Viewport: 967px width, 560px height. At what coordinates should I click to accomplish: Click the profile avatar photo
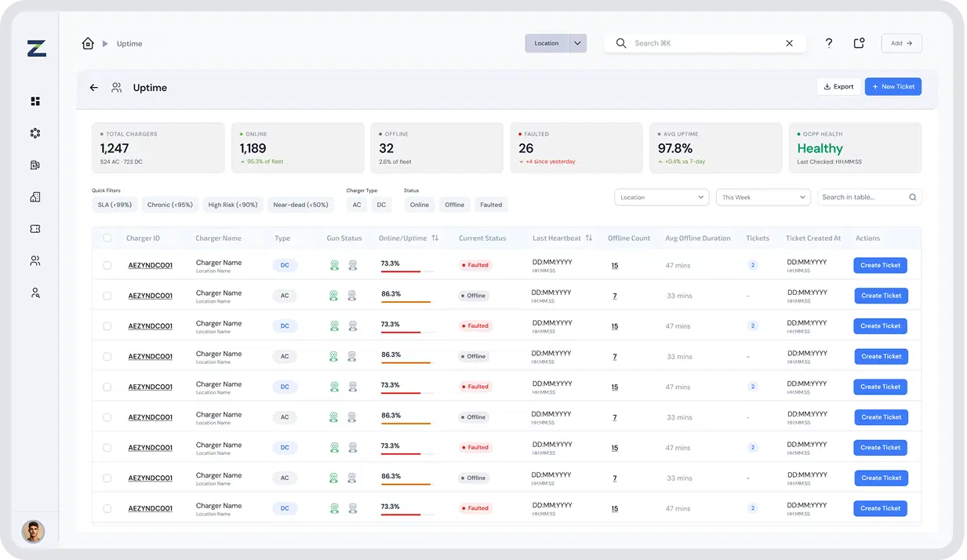click(33, 532)
